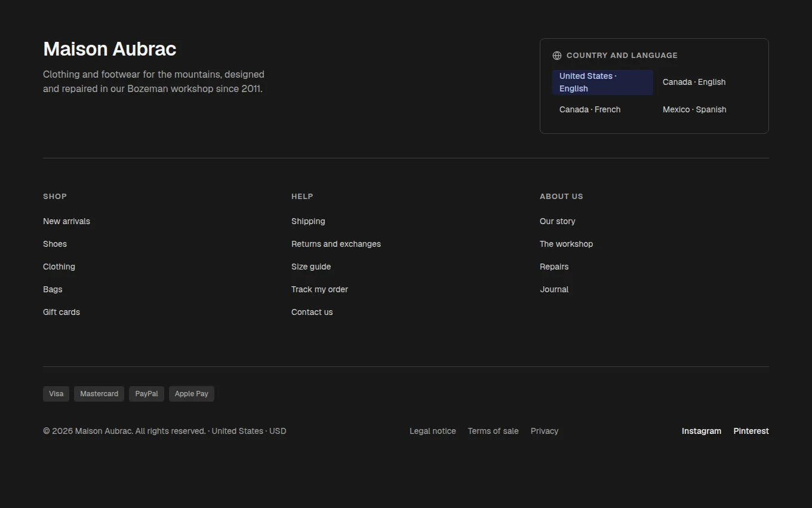Click the Visa payment badge
812x508 pixels.
pyautogui.click(x=56, y=394)
